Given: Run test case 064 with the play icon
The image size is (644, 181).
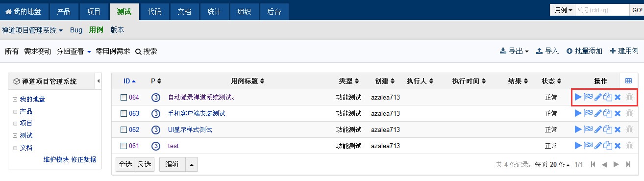Looking at the screenshot, I should click(x=578, y=97).
